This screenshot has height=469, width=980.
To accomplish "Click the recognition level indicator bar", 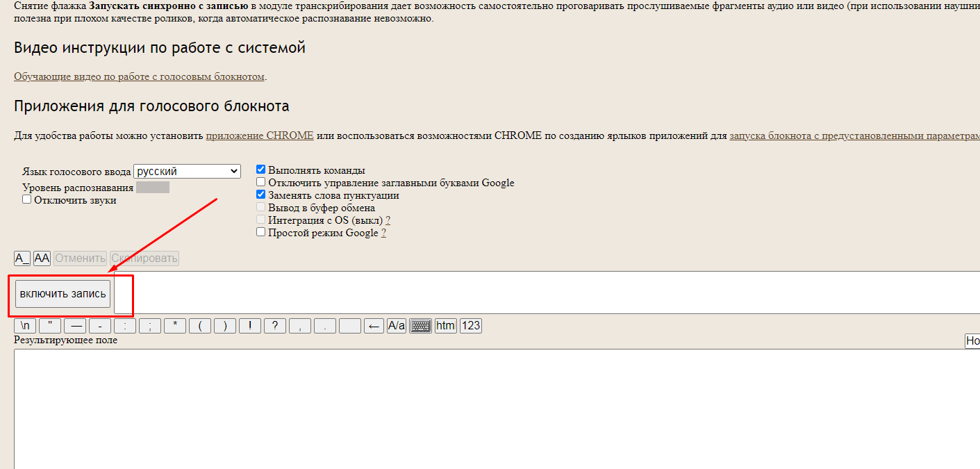I will point(153,188).
